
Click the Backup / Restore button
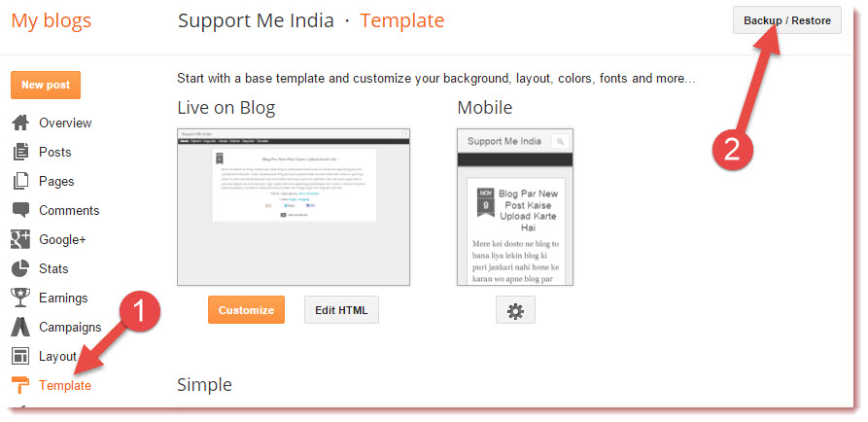tap(787, 20)
